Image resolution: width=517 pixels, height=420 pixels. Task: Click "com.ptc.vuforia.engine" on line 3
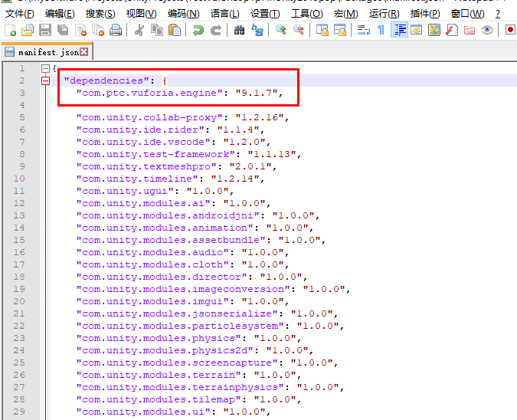pyautogui.click(x=149, y=93)
